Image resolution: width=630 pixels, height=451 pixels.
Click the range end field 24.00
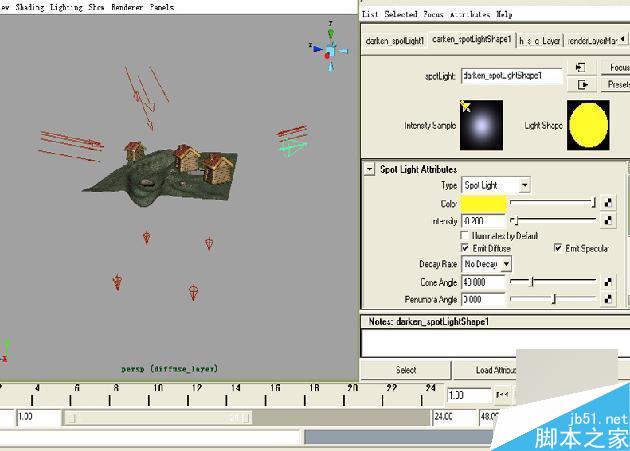pos(454,417)
